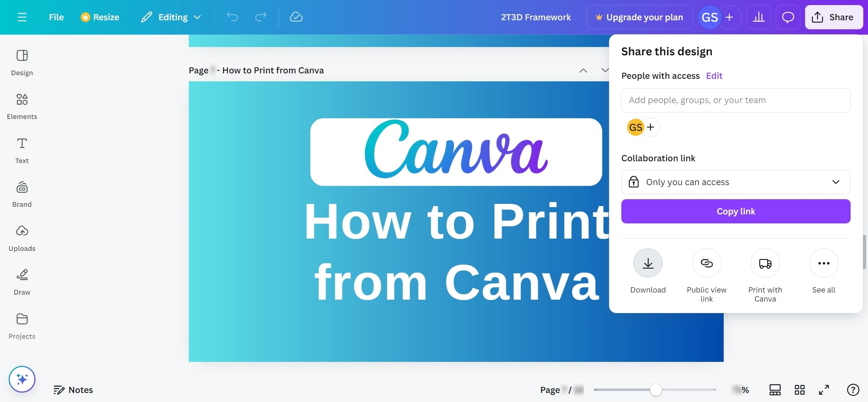
Task: Open the Resize premium option
Action: pos(100,17)
